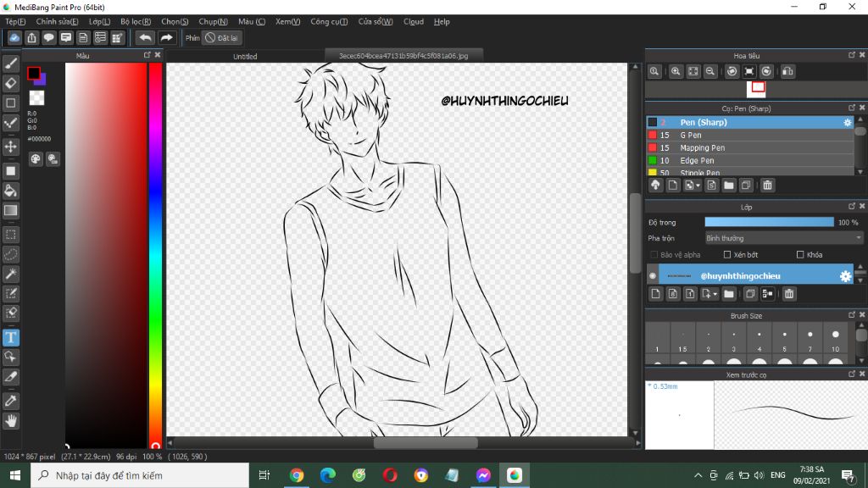Image resolution: width=868 pixels, height=488 pixels.
Task: Select the Mapping Pen brush
Action: 750,147
